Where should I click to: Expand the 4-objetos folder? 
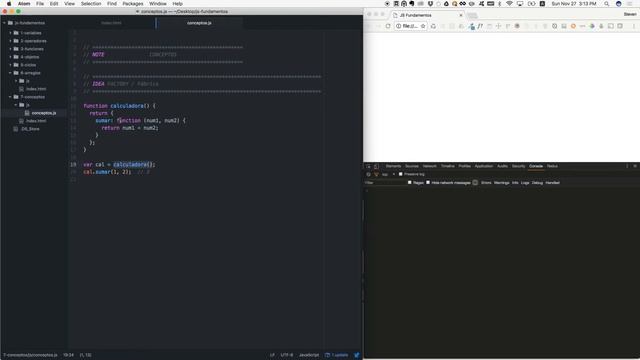[11, 57]
